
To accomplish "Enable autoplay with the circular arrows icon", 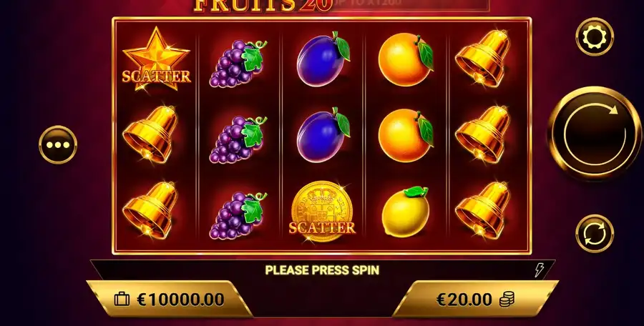I will coord(595,233).
